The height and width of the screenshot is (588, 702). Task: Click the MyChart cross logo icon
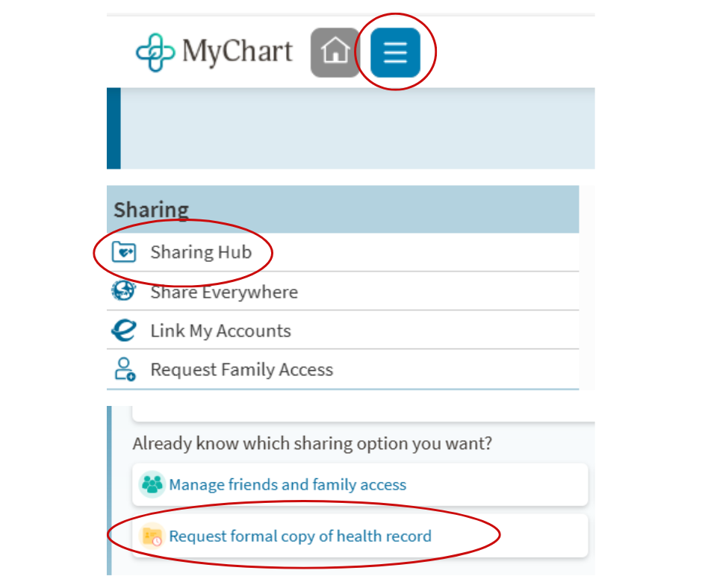tap(155, 52)
